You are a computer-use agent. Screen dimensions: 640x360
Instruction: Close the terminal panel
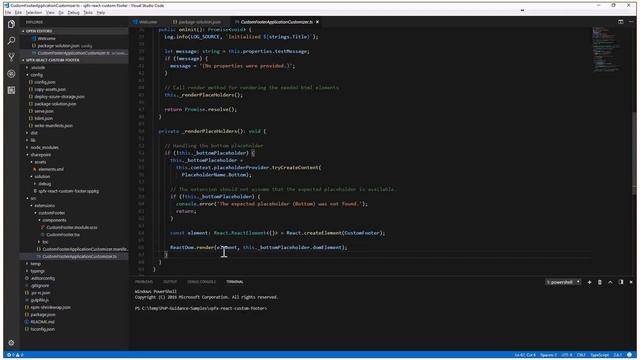point(631,282)
